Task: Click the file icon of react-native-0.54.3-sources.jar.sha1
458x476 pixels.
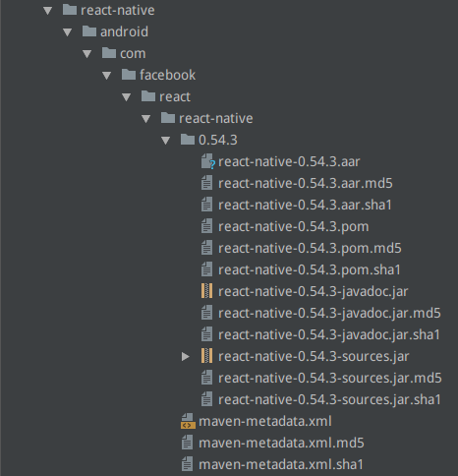Action: pyautogui.click(x=206, y=399)
